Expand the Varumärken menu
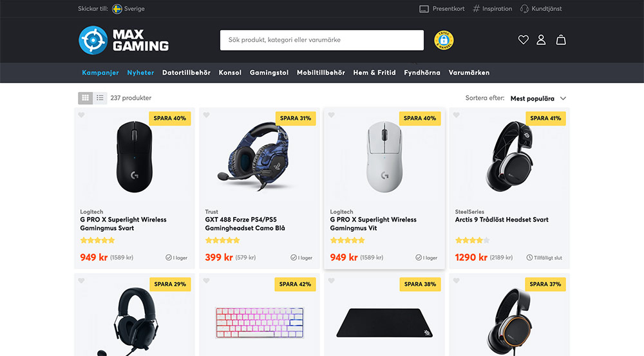 [x=469, y=73]
